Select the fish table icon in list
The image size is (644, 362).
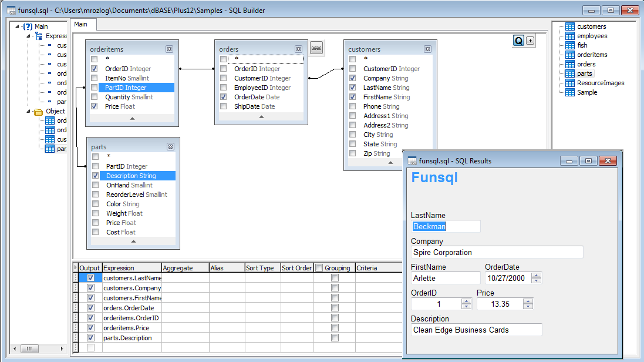coord(570,45)
